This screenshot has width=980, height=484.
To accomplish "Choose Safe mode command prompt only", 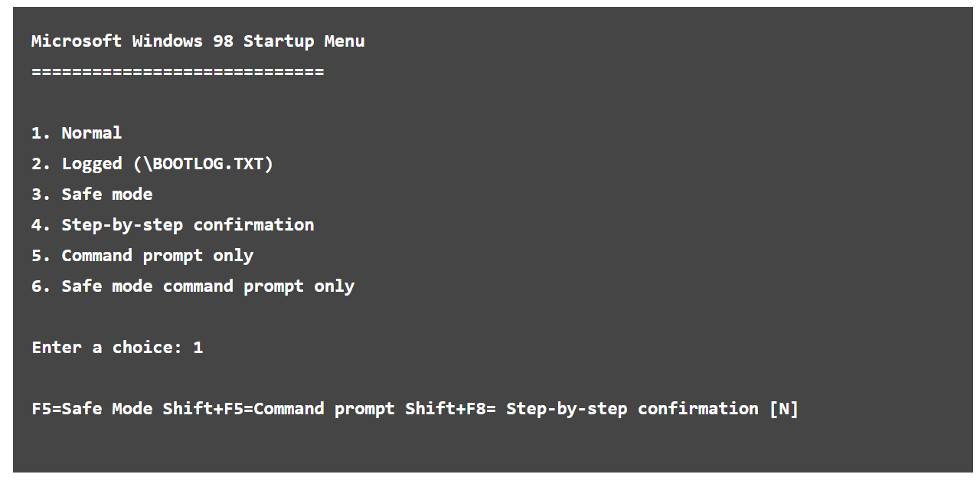I will [x=207, y=286].
